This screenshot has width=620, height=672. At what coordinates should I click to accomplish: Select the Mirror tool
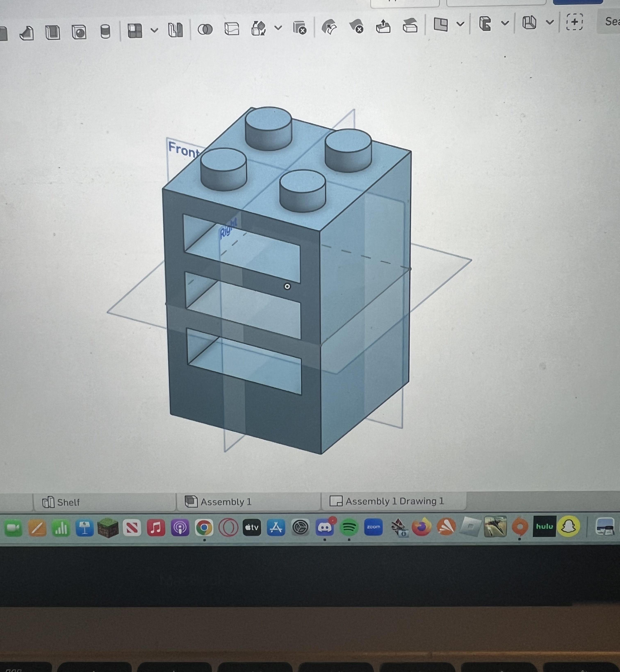tap(175, 30)
